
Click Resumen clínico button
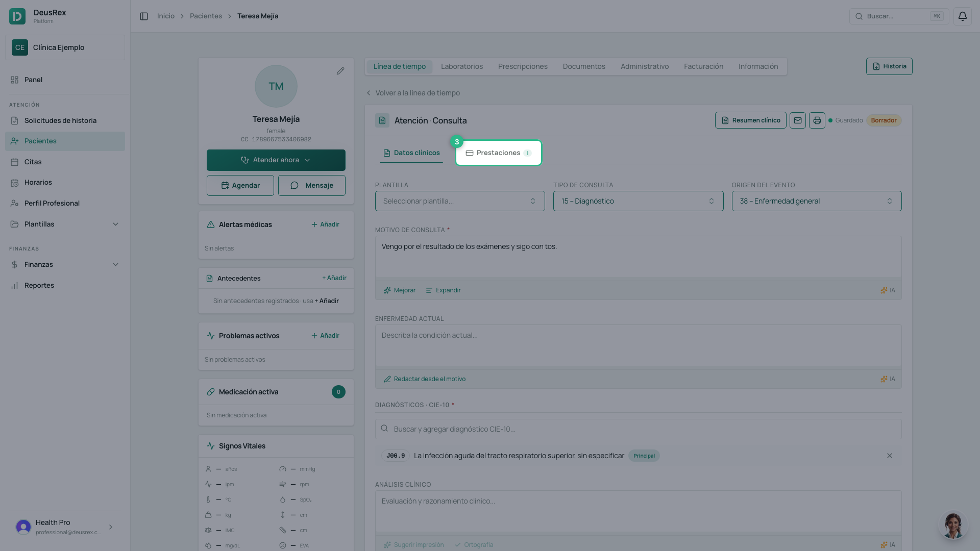[750, 120]
